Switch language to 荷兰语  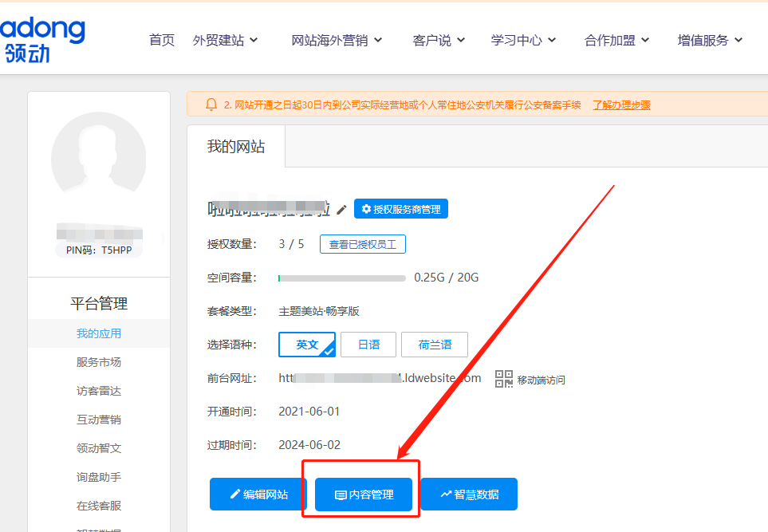pos(434,345)
